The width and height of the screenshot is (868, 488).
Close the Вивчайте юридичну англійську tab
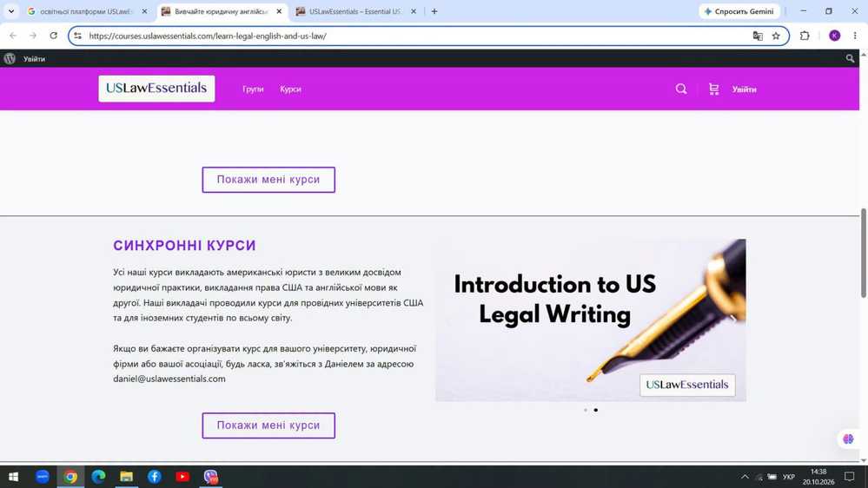coord(279,11)
